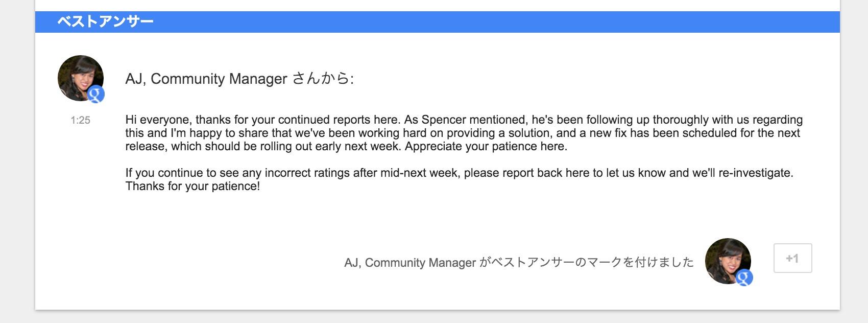Click the "Appreciate your patience here." sentence
Image resolution: width=868 pixels, height=323 pixels.
point(486,146)
